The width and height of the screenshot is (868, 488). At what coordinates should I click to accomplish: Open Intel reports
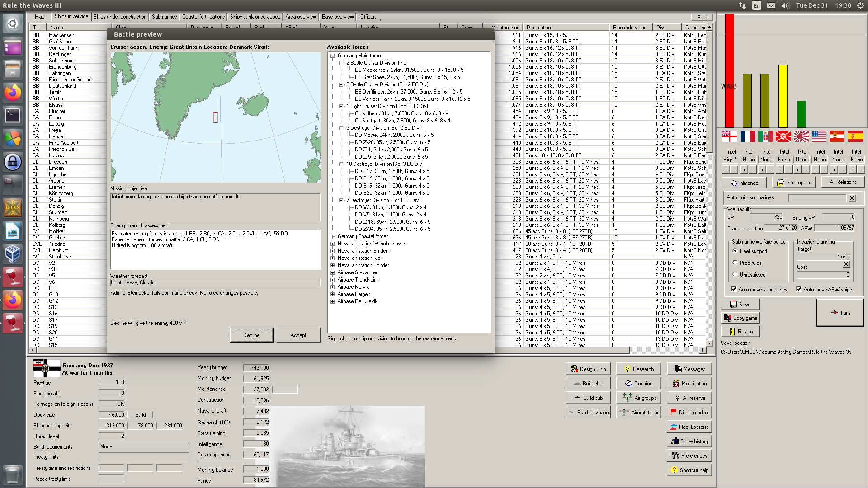click(x=793, y=183)
